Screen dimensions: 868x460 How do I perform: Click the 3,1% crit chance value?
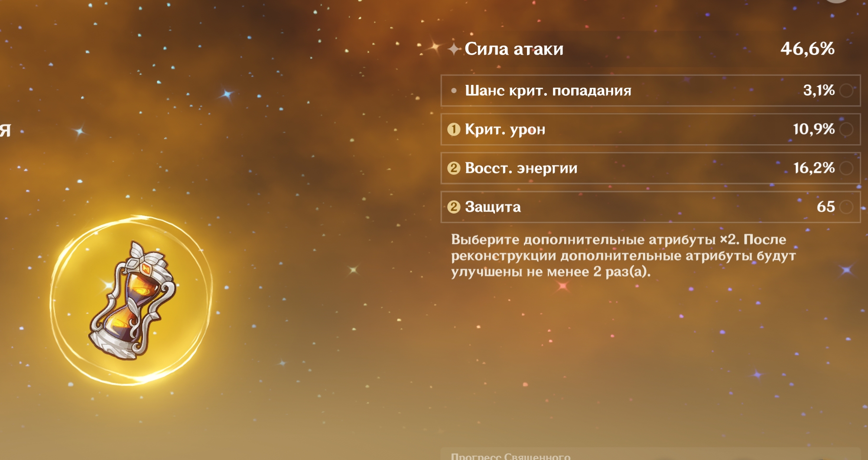click(819, 91)
